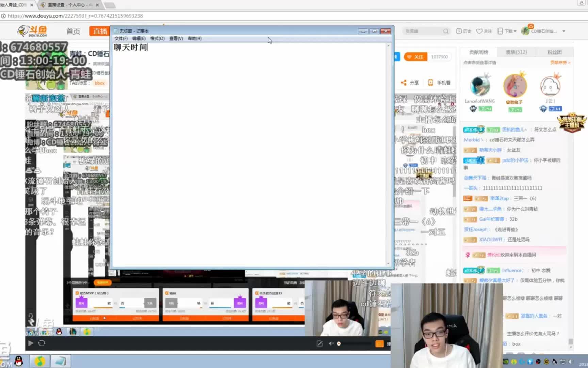588x368 pixels.
Task: Expand the 下载 dropdown
Action: (507, 31)
